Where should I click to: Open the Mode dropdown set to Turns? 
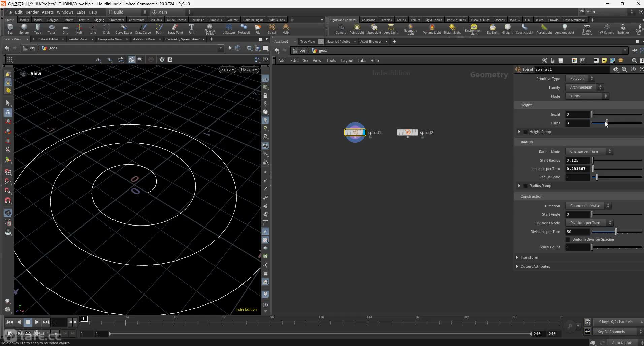click(587, 96)
